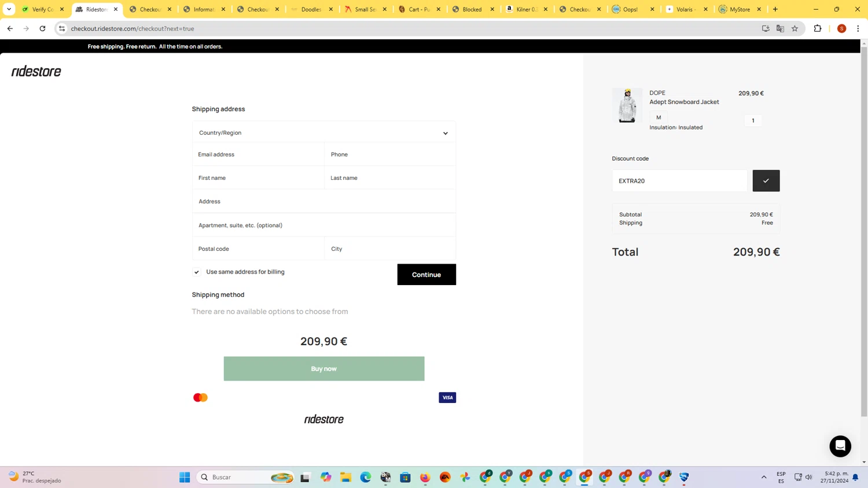Switch to the Volaris tab

pos(686,9)
